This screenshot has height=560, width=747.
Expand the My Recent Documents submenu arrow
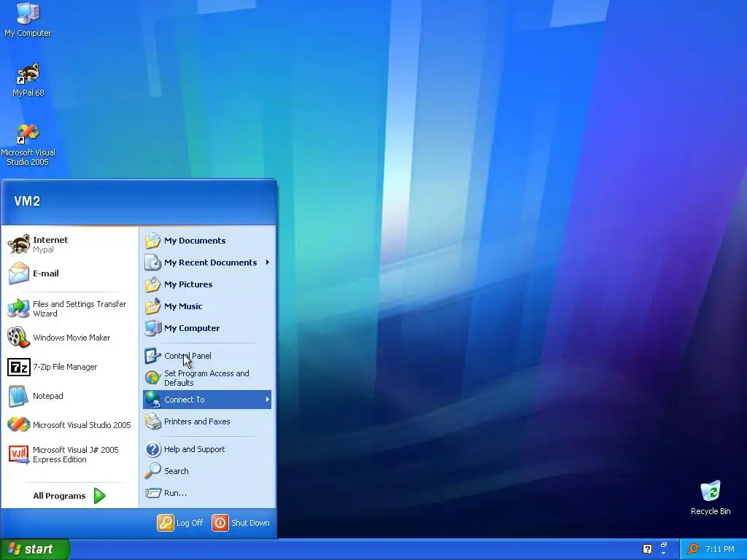coord(268,262)
